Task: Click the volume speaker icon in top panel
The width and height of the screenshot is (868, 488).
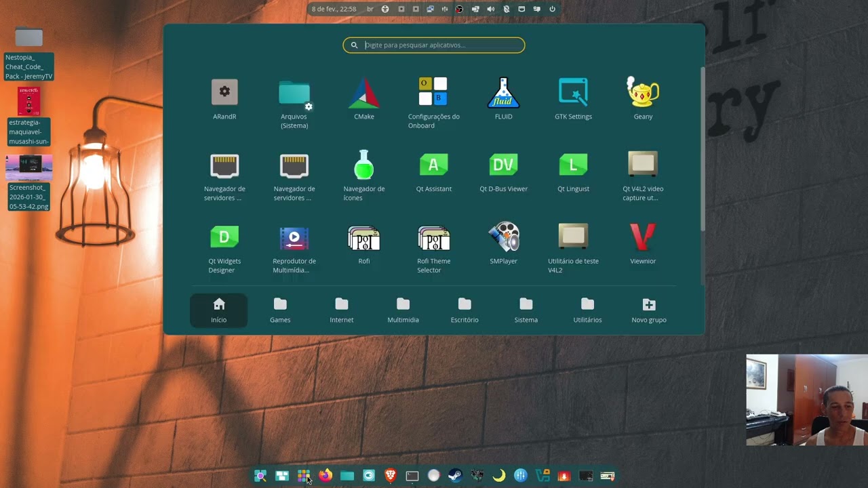Action: pos(490,9)
